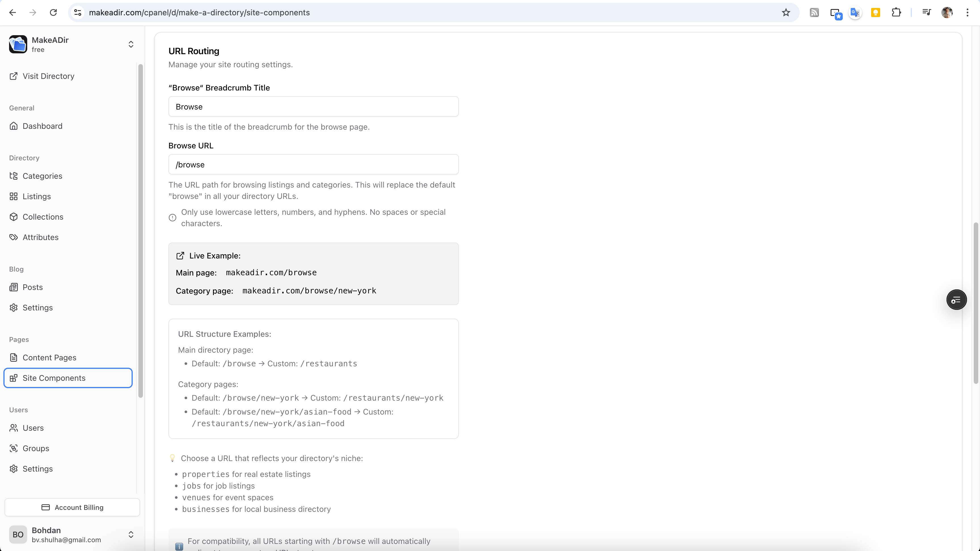The height and width of the screenshot is (551, 980).
Task: Click the Google Translate extension icon
Action: [x=855, y=12]
